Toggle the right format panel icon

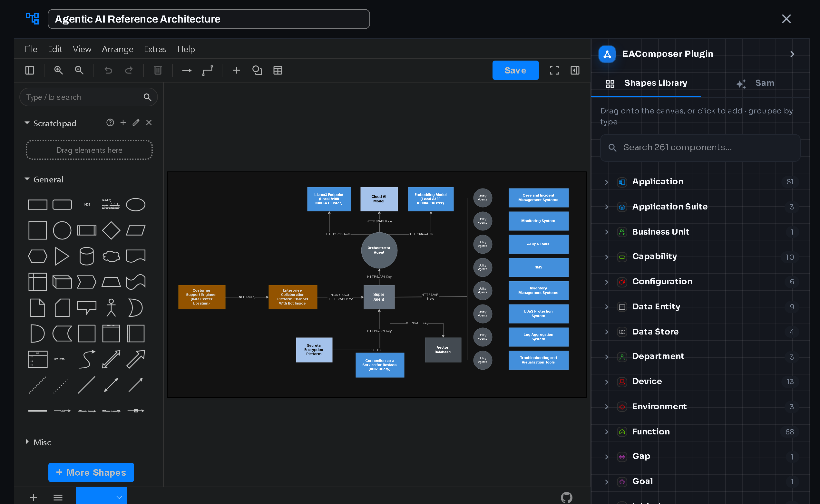click(x=575, y=70)
